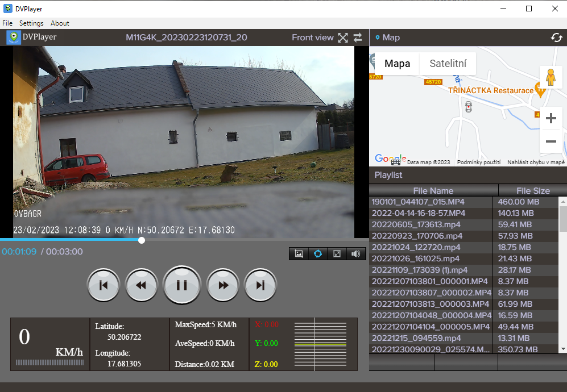
Task: Open the About menu
Action: (x=60, y=23)
